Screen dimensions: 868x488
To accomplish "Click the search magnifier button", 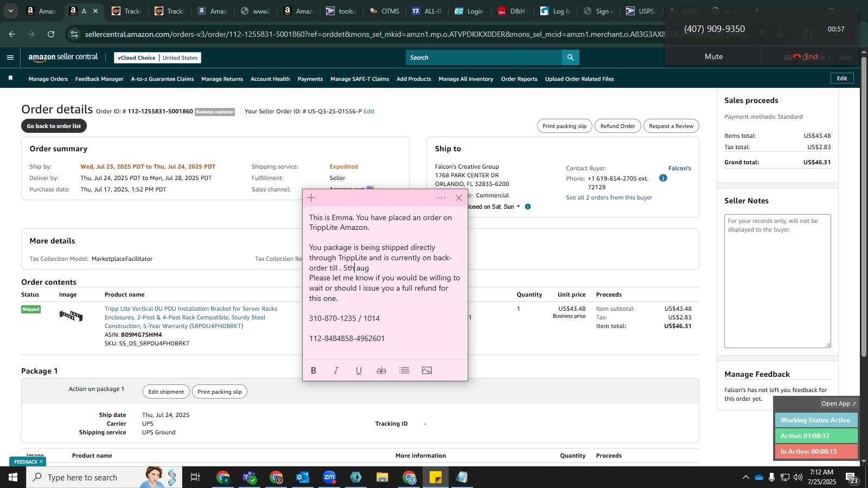I will tap(570, 57).
